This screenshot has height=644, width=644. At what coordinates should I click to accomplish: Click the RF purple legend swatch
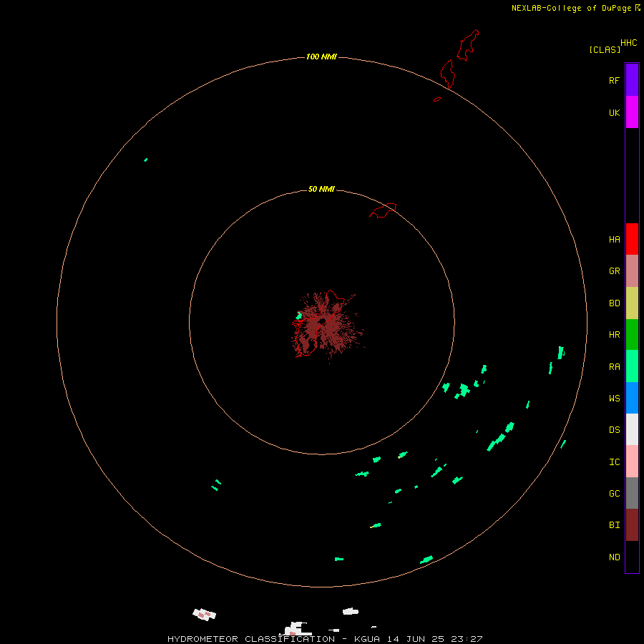tap(632, 80)
